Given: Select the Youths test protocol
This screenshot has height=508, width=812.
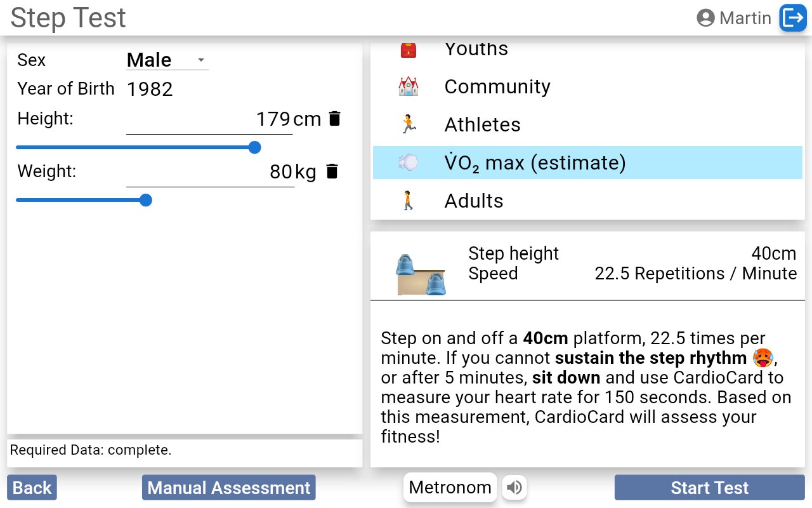Looking at the screenshot, I should (x=476, y=50).
